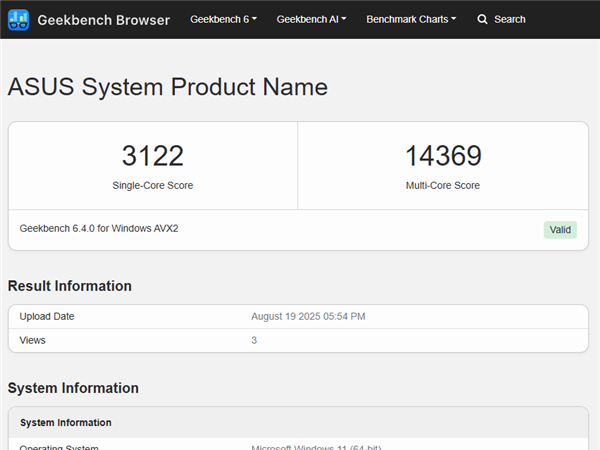The image size is (600, 450).
Task: Click the Geekbench 6.4.0 for Windows AVX2 text
Action: click(x=99, y=228)
